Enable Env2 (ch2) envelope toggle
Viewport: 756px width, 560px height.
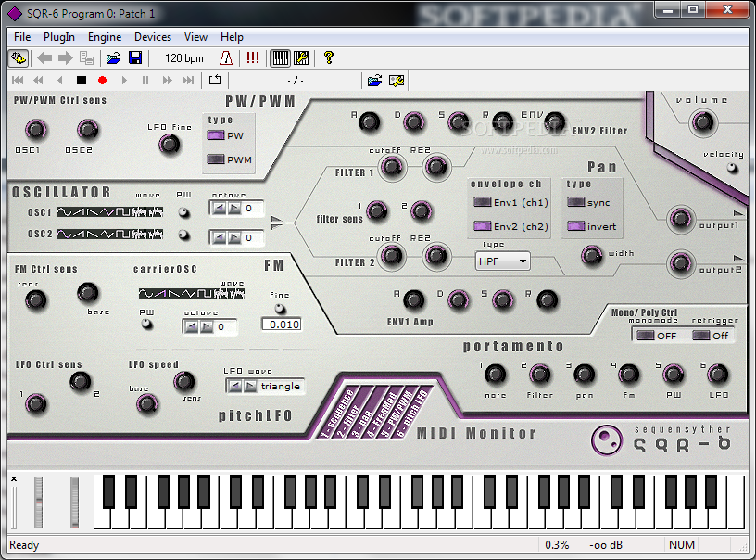click(483, 225)
